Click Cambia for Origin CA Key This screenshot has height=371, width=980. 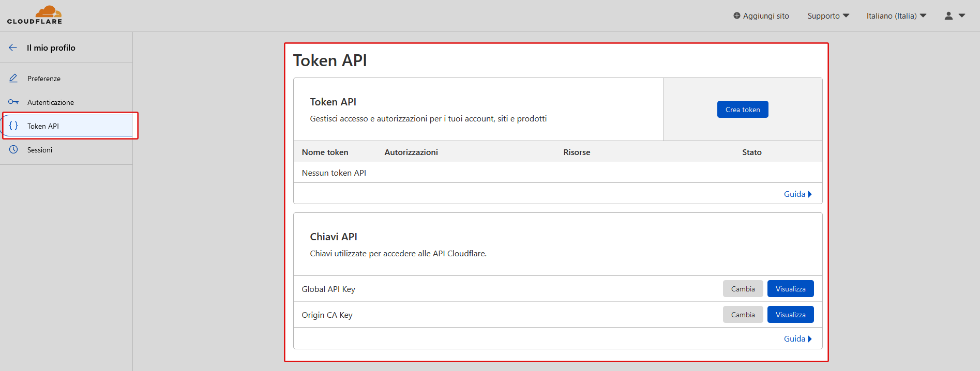click(x=743, y=315)
